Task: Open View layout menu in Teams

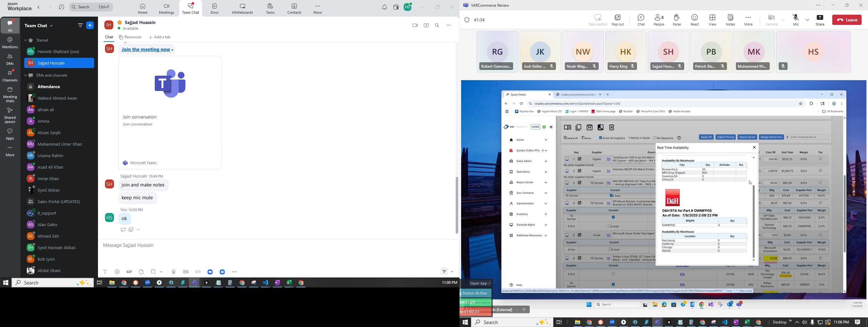Action: click(x=712, y=20)
